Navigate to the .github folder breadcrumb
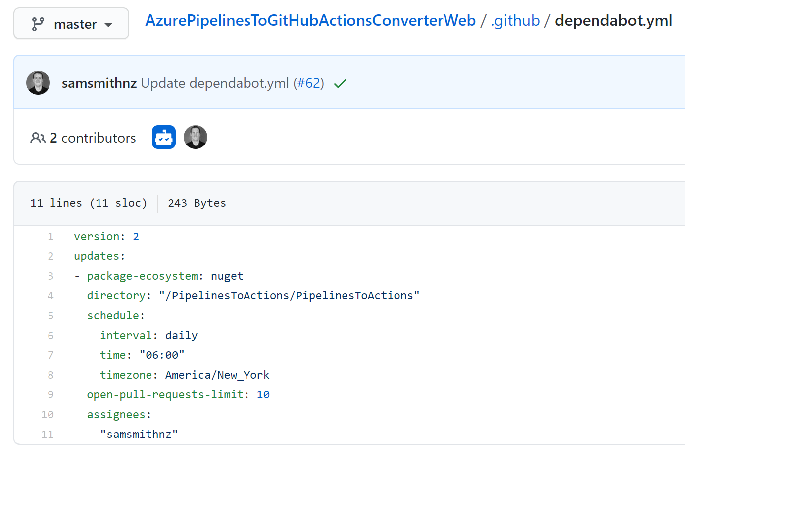 515,21
